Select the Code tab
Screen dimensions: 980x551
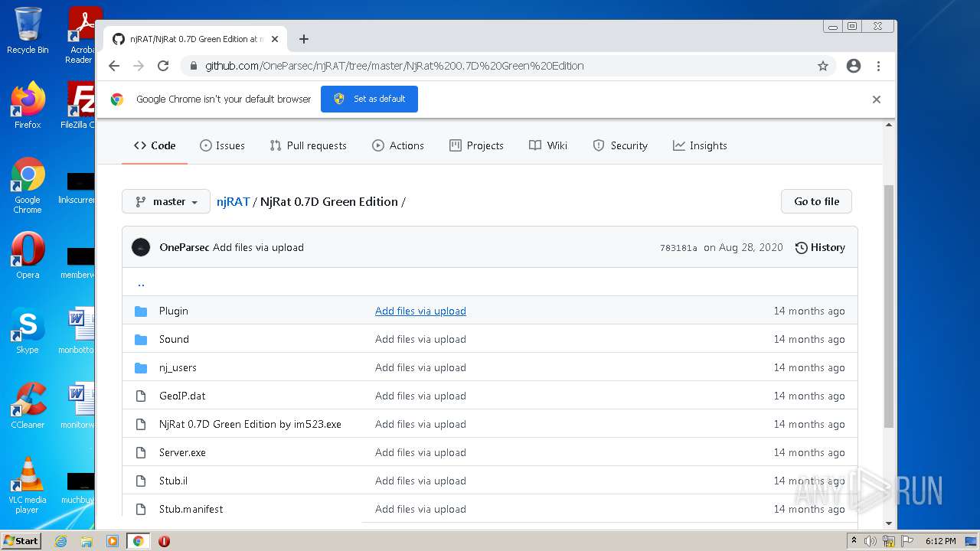[155, 145]
